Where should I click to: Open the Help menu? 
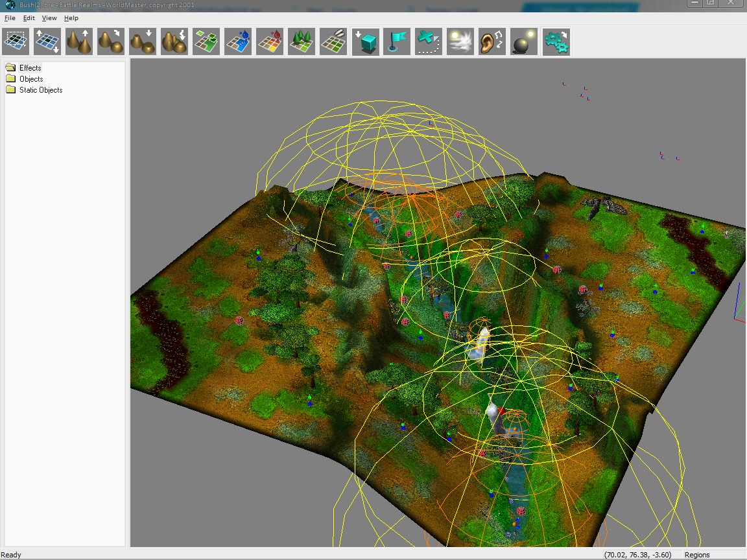coord(71,18)
